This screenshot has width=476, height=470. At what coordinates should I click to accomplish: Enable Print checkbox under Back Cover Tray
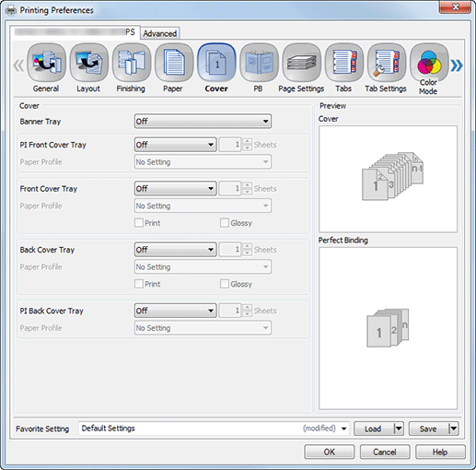[x=139, y=284]
